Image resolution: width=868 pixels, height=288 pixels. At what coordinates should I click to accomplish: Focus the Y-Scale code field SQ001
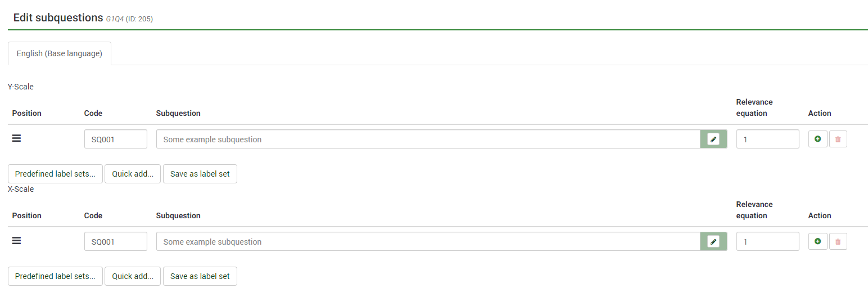tap(115, 139)
